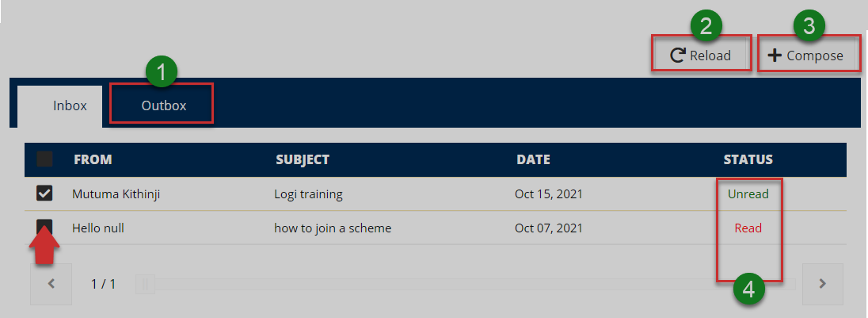Uncheck the Mutuma Kithinji message checkbox
The image size is (868, 318).
(45, 193)
